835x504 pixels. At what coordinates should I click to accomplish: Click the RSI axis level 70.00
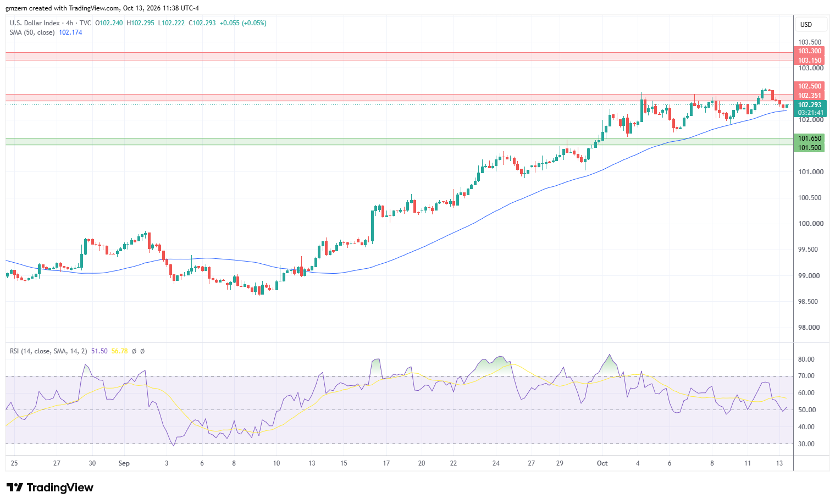click(x=806, y=376)
